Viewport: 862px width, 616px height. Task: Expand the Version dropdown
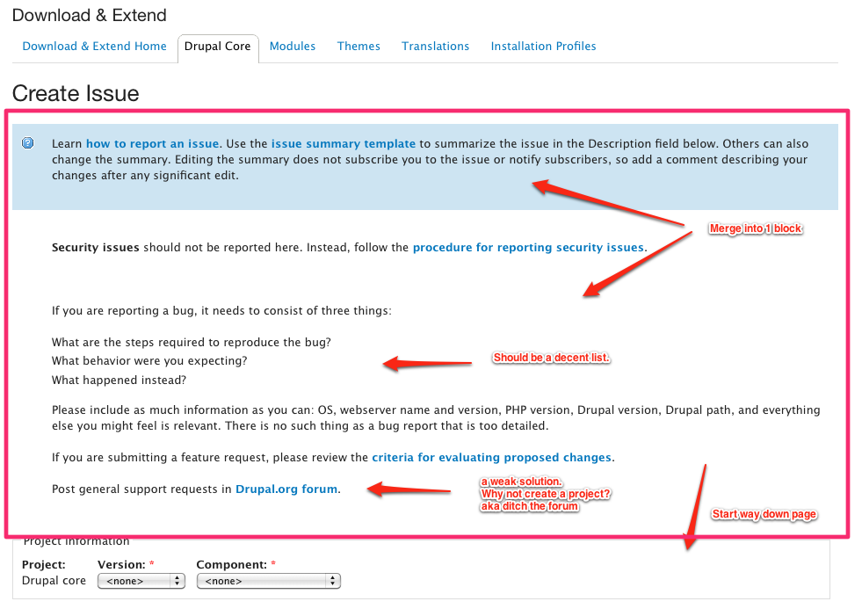141,581
